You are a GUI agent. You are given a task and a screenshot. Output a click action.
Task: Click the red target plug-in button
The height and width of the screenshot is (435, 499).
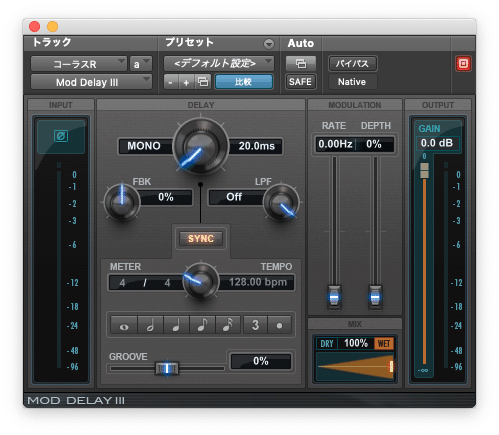pyautogui.click(x=463, y=63)
